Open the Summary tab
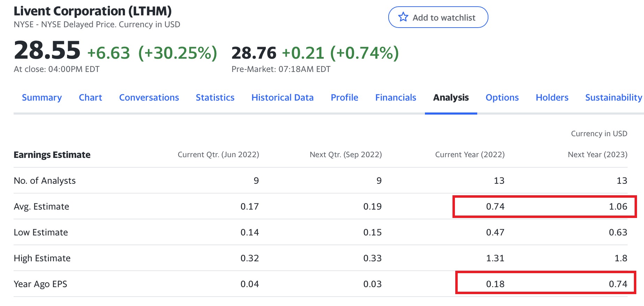This screenshot has height=306, width=644. pyautogui.click(x=42, y=97)
